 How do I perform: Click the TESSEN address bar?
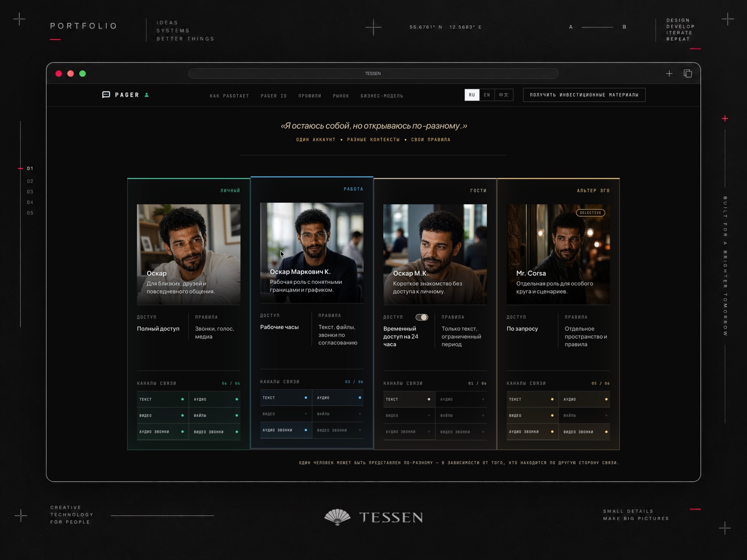point(373,74)
